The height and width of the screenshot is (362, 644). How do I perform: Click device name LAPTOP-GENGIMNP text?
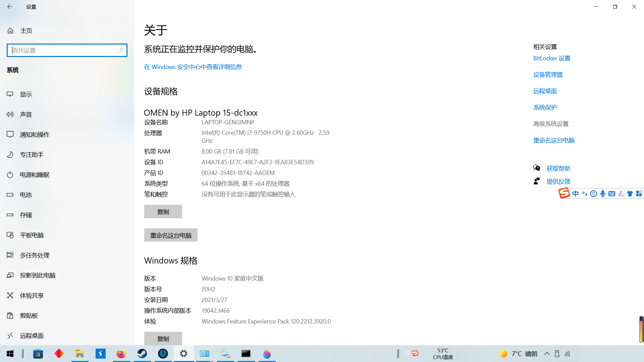[228, 122]
